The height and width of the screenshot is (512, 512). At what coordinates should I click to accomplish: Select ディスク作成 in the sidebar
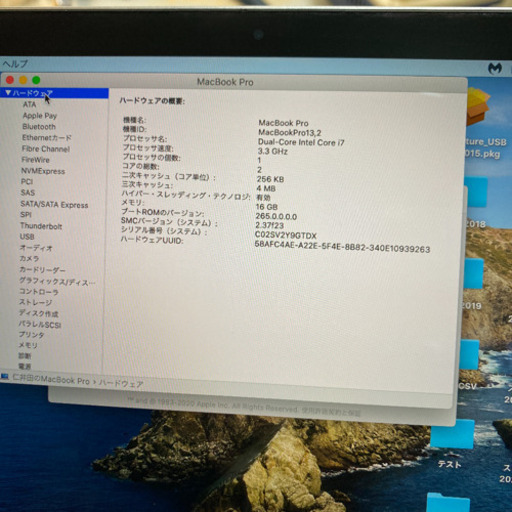[x=38, y=313]
